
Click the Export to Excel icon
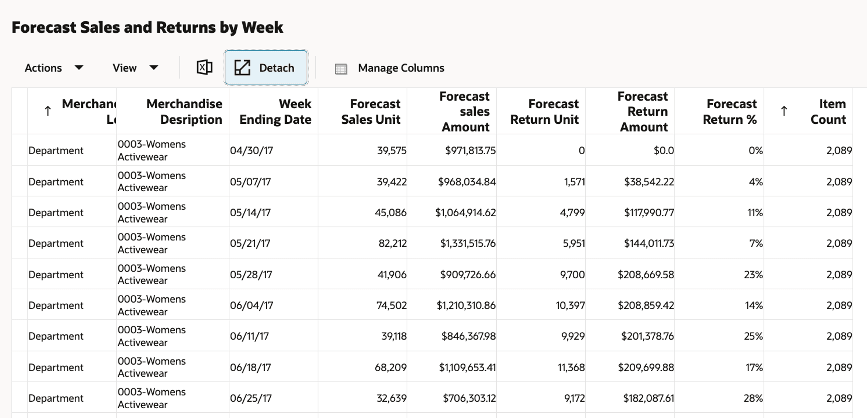coord(204,68)
